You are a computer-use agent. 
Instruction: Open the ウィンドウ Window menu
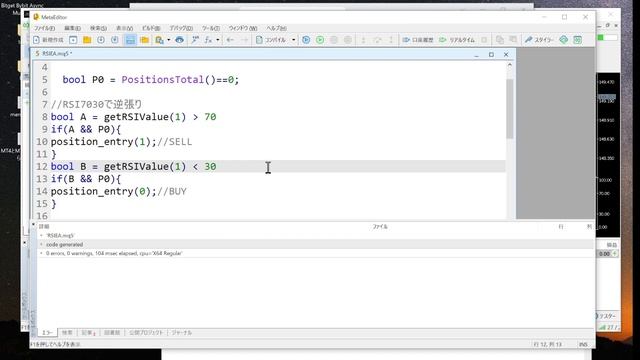point(243,28)
